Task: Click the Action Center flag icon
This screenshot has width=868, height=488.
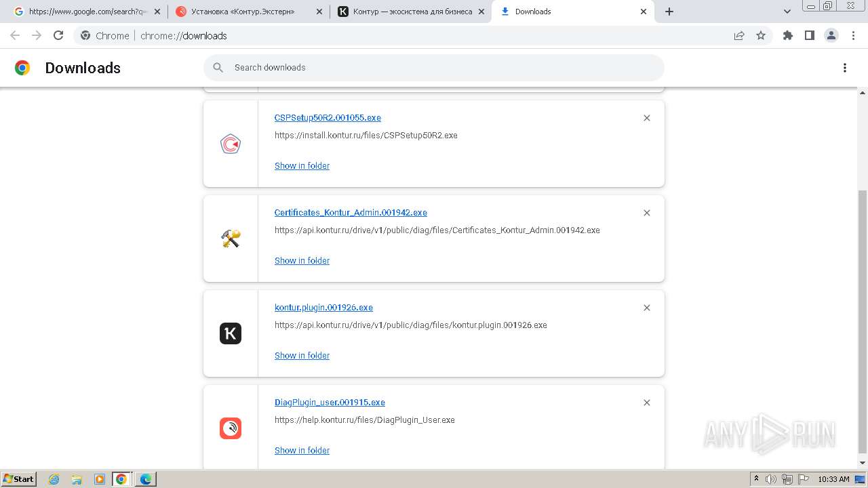Action: click(x=804, y=479)
